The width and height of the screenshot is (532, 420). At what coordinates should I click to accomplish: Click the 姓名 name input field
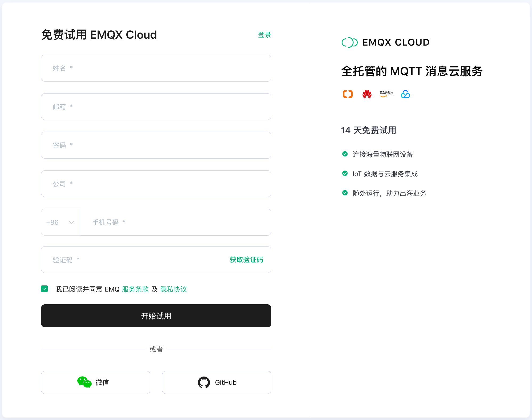(156, 68)
